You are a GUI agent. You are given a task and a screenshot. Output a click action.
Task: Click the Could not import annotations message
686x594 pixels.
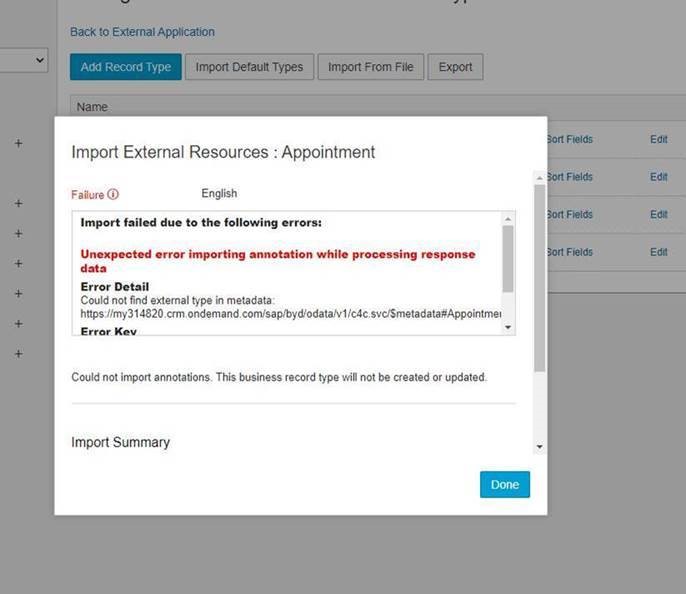click(x=279, y=377)
